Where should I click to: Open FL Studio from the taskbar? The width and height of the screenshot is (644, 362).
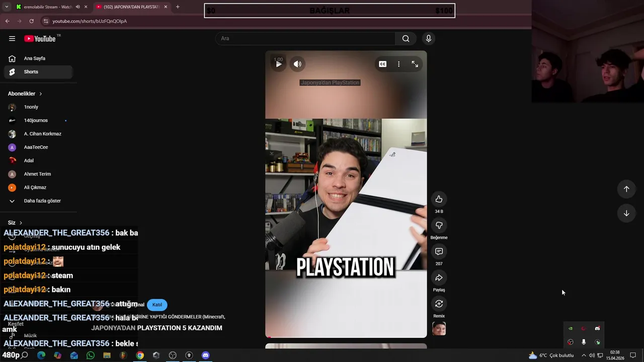(123, 355)
